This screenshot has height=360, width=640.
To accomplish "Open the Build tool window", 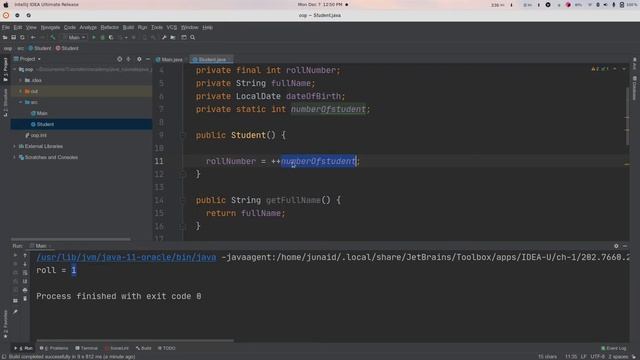I will [x=144, y=348].
